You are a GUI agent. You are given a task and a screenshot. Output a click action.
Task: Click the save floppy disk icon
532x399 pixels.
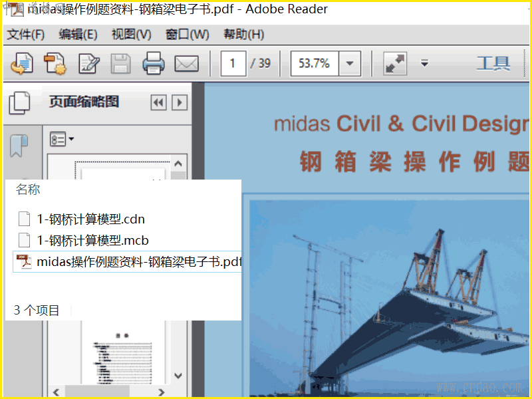coord(121,63)
